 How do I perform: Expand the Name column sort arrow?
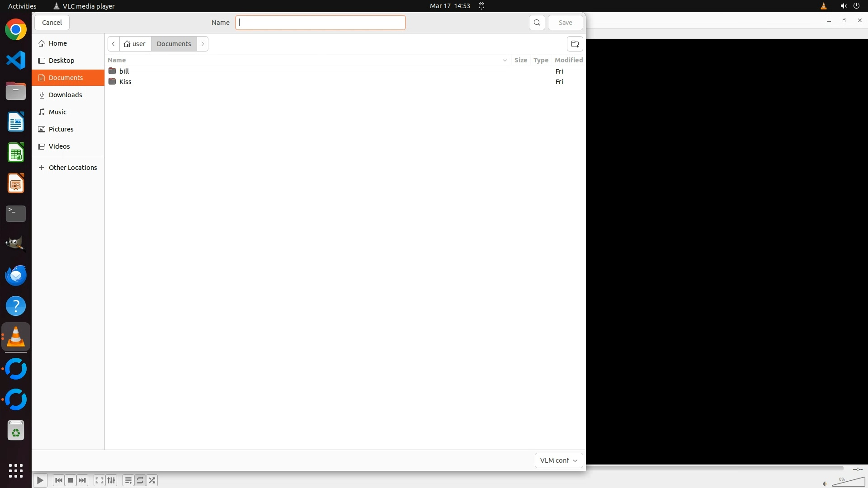(x=505, y=60)
